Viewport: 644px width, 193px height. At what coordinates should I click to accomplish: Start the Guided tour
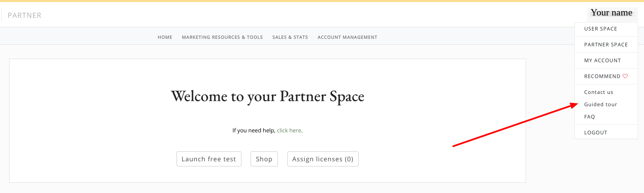pyautogui.click(x=600, y=105)
